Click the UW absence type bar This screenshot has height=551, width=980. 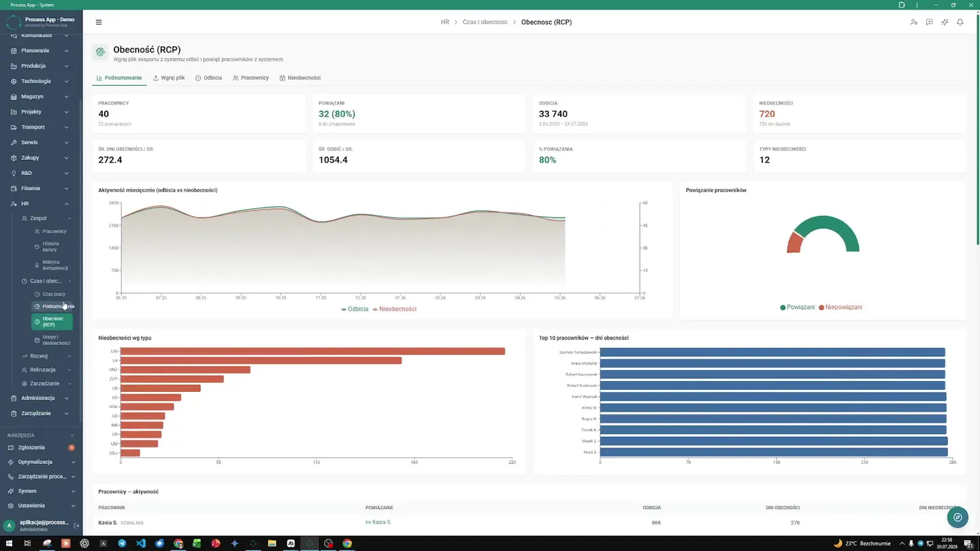point(313,351)
